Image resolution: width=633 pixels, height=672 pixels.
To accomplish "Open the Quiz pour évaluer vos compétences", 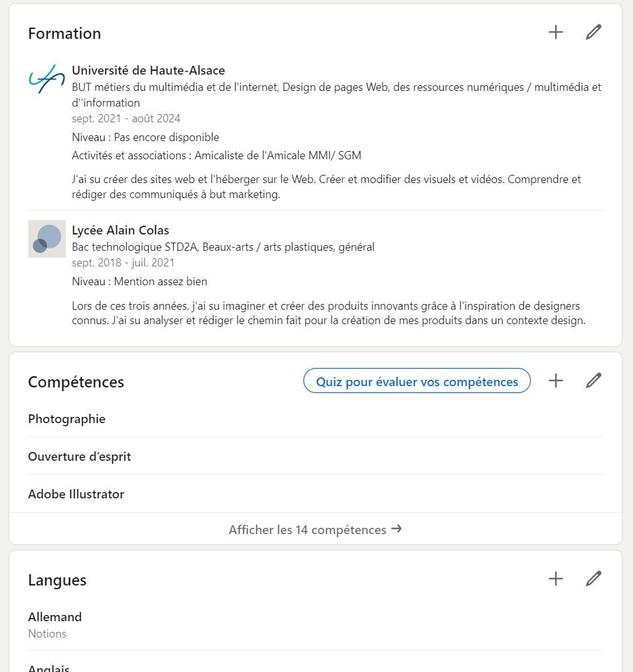I will 416,381.
